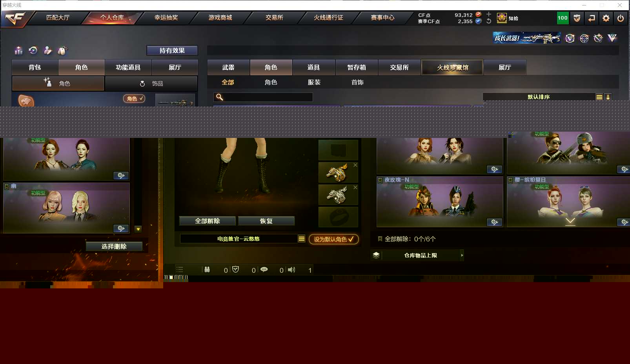Click the power exit icon
Screen dimensions: 630x364
[x=620, y=18]
